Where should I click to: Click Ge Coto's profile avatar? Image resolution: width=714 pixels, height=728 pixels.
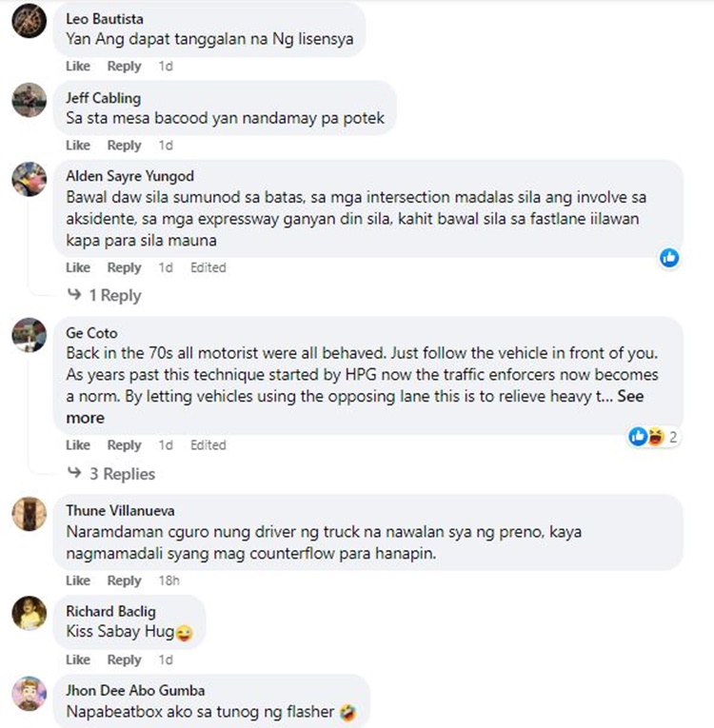pos(29,335)
